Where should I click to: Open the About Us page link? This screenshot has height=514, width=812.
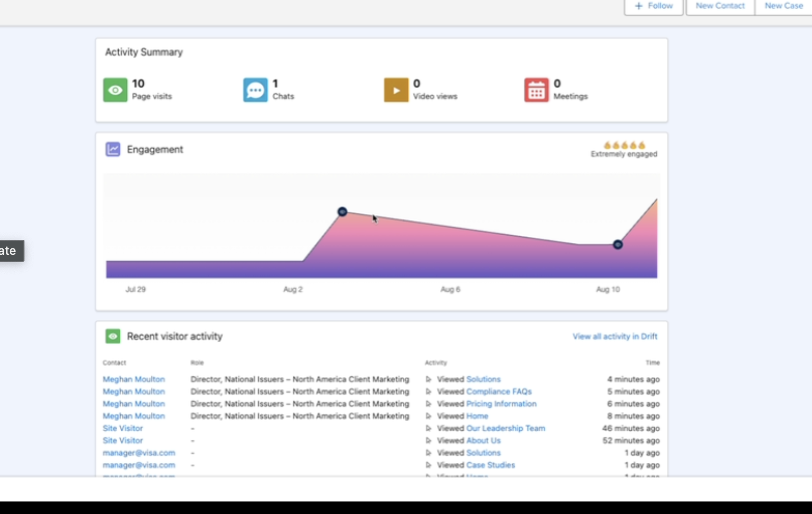click(483, 440)
